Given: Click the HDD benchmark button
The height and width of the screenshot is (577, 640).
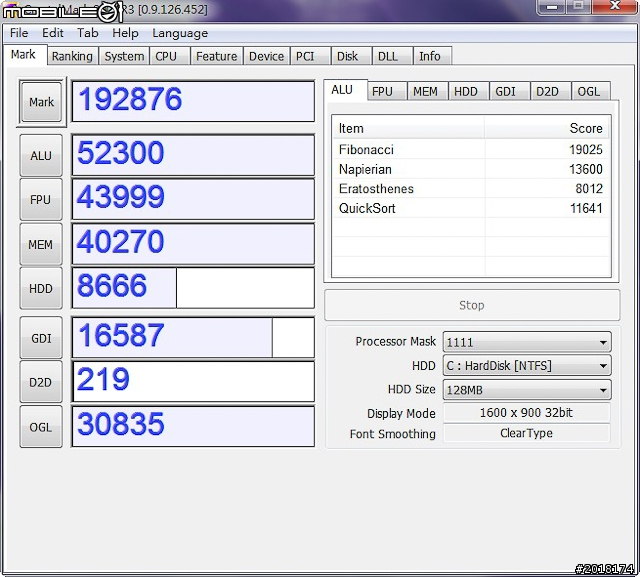Looking at the screenshot, I should click(41, 289).
